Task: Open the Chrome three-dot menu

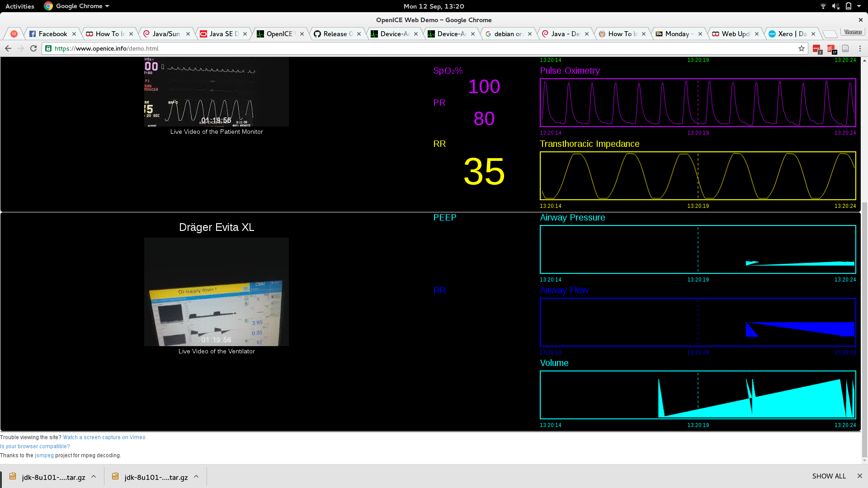Action: coord(860,48)
